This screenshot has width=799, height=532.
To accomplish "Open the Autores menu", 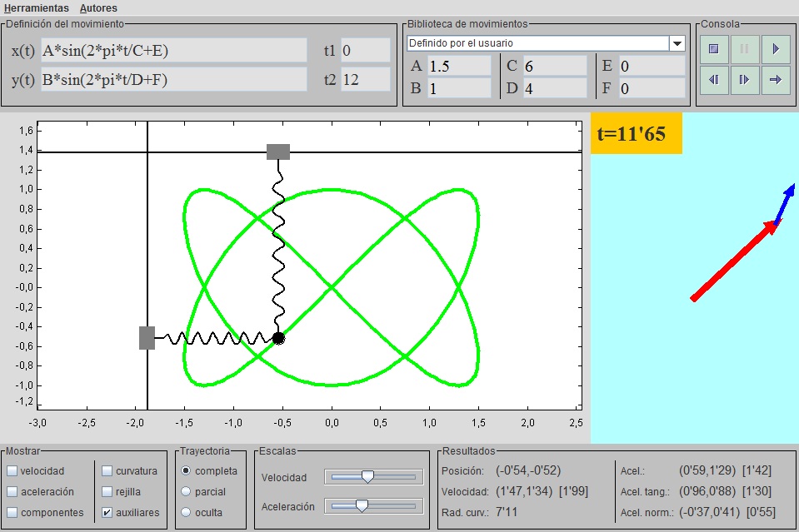I will pyautogui.click(x=98, y=7).
